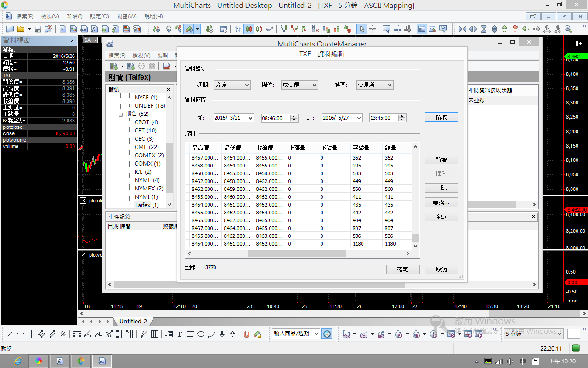
Task: Open the 新增(I) menu
Action: coord(74,16)
